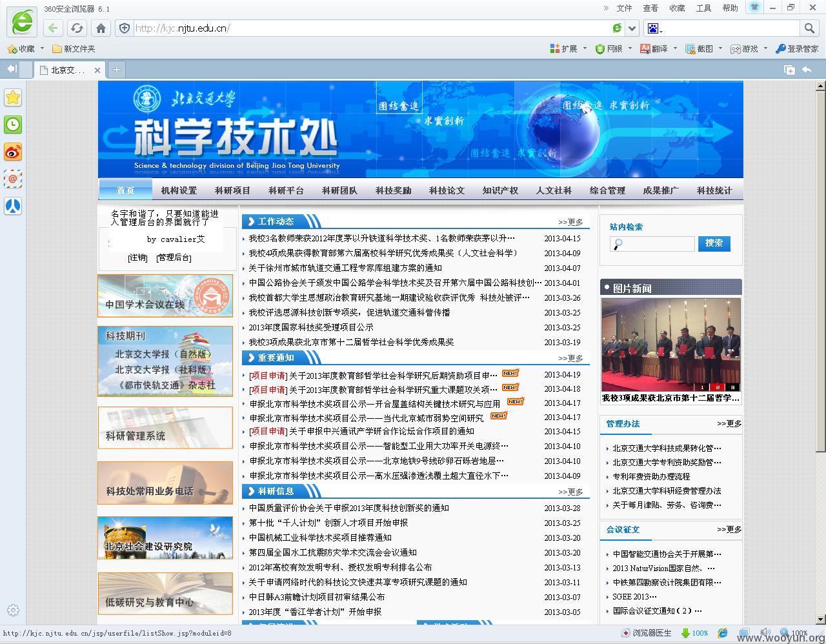826x644 pixels.
Task: Open the 游戏 games tool
Action: [744, 48]
